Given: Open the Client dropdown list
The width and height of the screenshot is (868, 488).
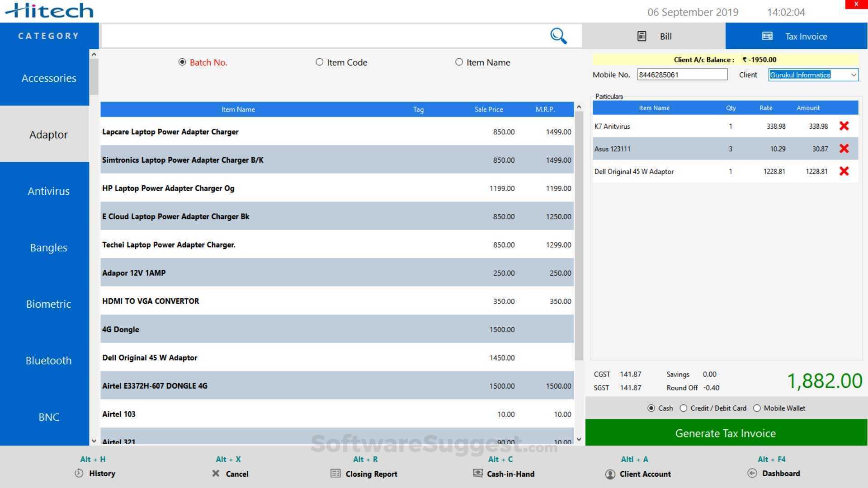Looking at the screenshot, I should pyautogui.click(x=853, y=75).
